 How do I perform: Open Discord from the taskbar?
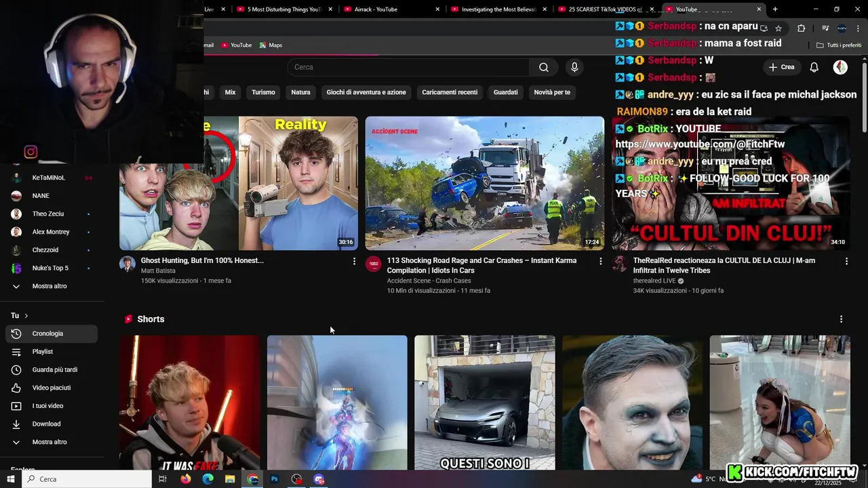319,479
